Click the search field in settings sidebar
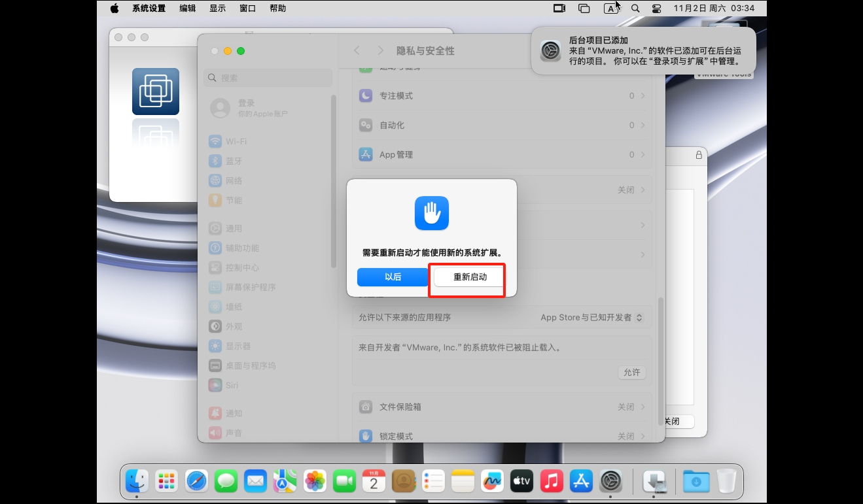This screenshot has width=863, height=504. [x=268, y=78]
